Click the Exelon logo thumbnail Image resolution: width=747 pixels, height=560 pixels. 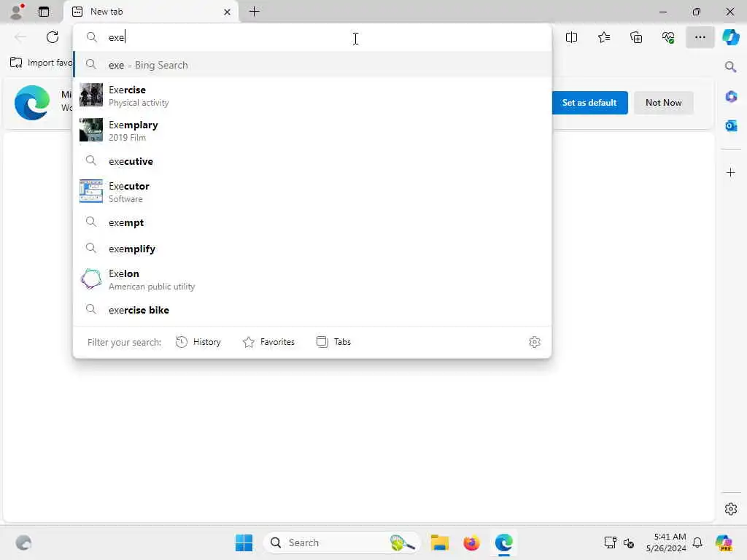pyautogui.click(x=91, y=279)
